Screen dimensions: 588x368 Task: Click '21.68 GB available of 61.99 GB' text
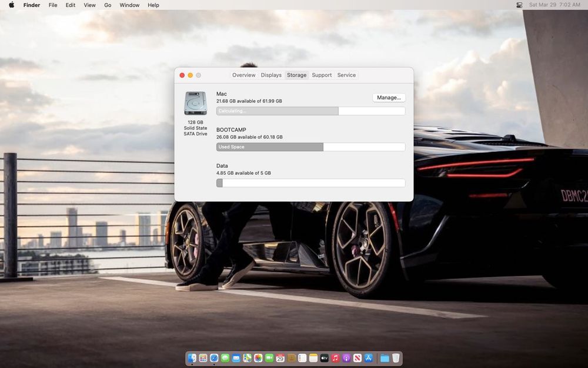(x=249, y=101)
